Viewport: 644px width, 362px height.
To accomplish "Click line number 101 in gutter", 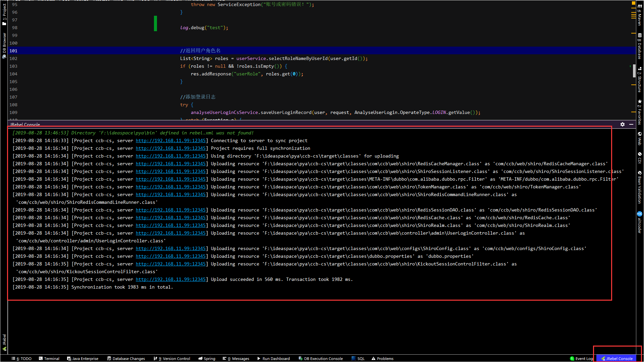I will [13, 51].
